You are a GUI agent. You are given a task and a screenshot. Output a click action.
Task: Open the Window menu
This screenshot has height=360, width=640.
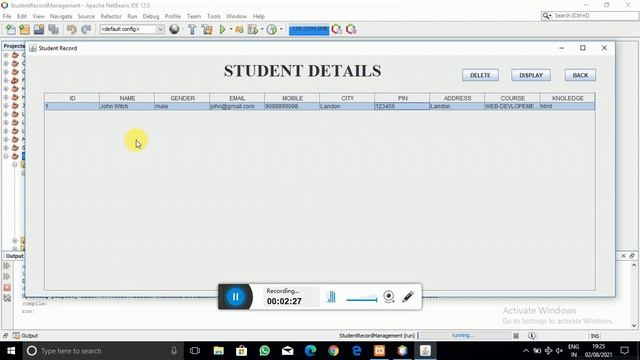coord(236,16)
